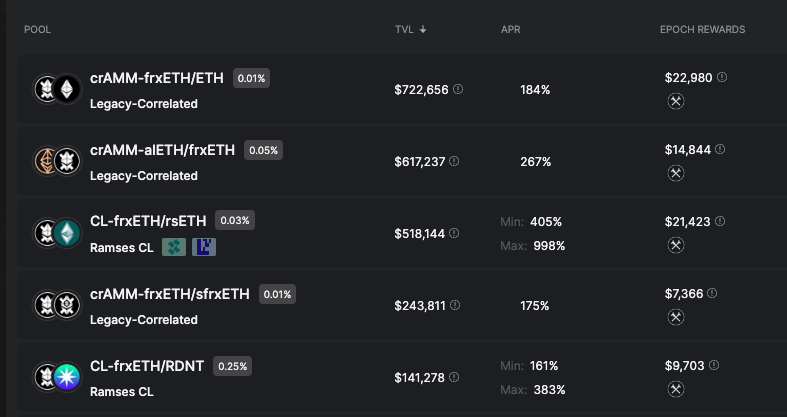Click the crAMM-frxETH/ETH token pair icon
Viewport: 787px width, 417px height.
56,89
